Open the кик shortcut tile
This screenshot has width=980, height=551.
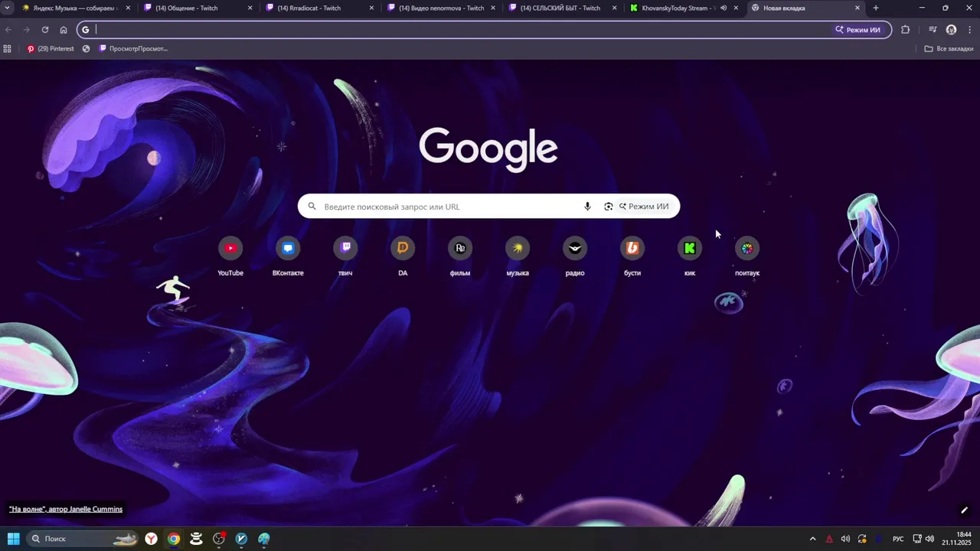pyautogui.click(x=690, y=256)
